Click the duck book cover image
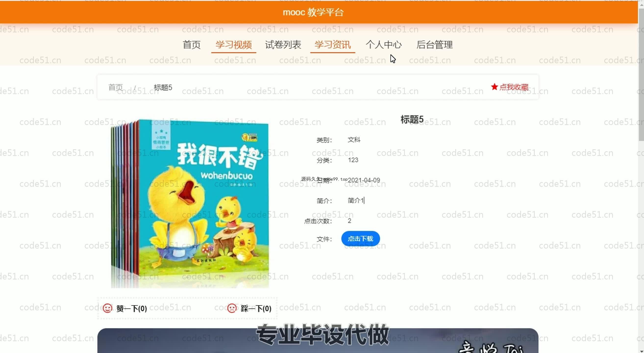The height and width of the screenshot is (353, 644). tap(190, 203)
